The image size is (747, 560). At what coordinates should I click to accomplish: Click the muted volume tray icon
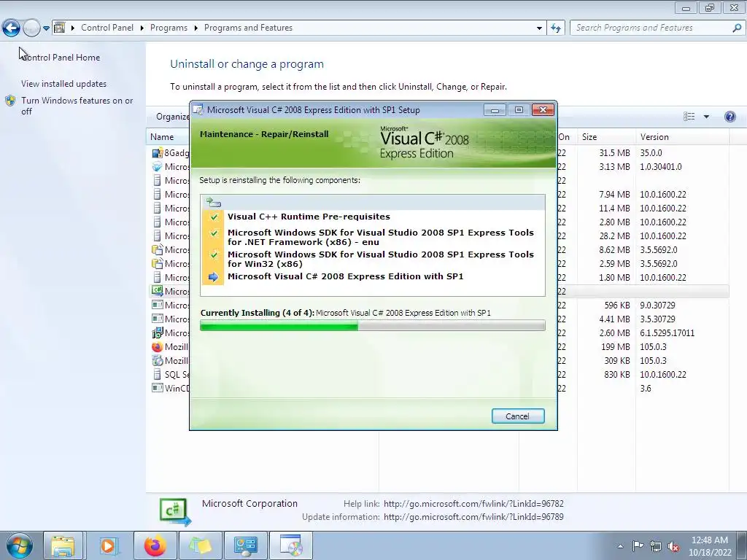click(x=673, y=547)
